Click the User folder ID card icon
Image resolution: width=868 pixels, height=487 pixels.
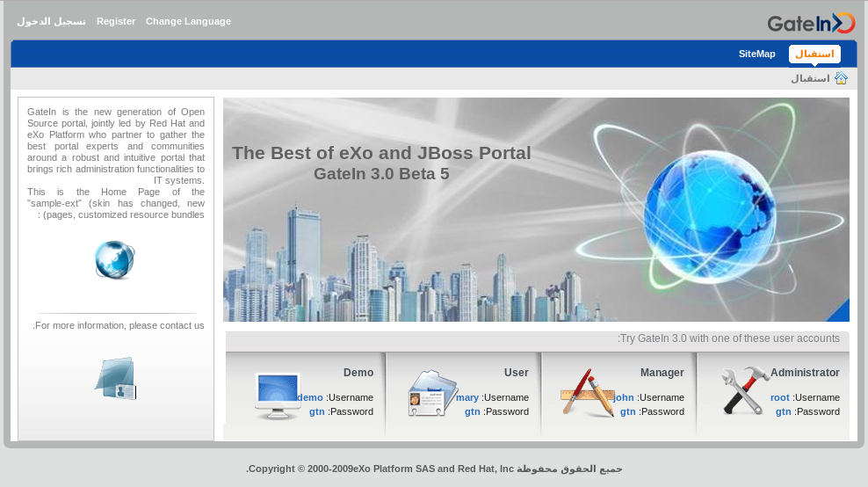(433, 393)
